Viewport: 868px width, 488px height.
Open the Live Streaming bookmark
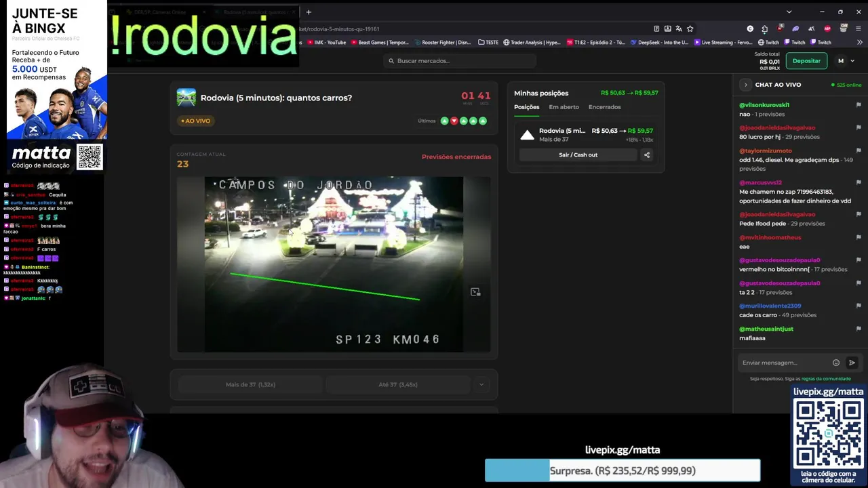point(723,42)
